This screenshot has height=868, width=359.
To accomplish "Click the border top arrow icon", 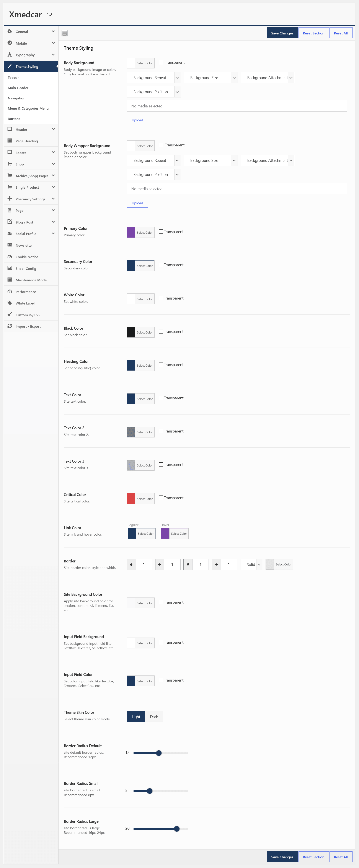I will tap(131, 564).
